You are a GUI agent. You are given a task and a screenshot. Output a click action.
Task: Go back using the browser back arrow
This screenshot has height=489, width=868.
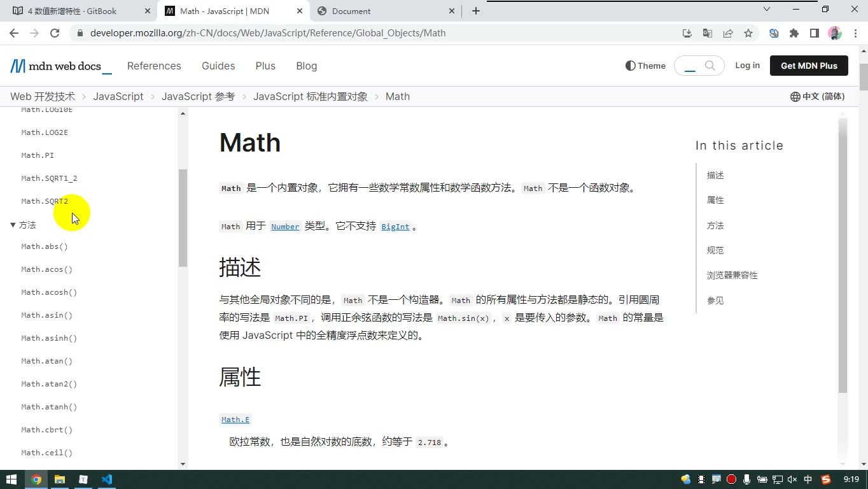(x=15, y=33)
